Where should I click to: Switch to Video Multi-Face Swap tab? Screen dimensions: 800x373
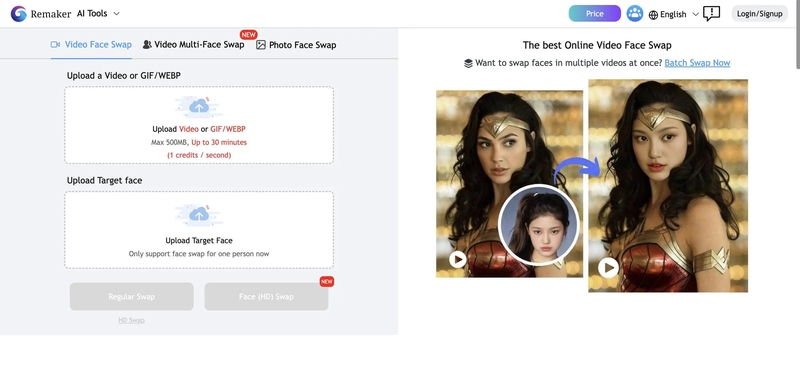(193, 44)
